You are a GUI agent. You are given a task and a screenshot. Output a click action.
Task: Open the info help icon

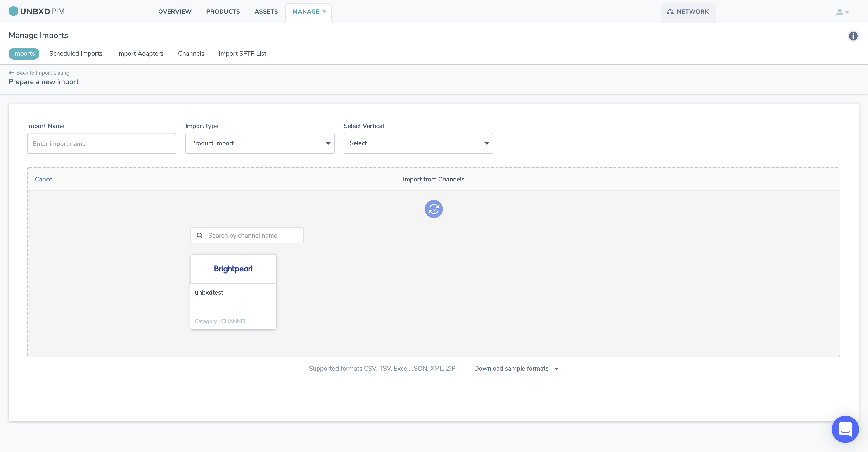click(853, 36)
